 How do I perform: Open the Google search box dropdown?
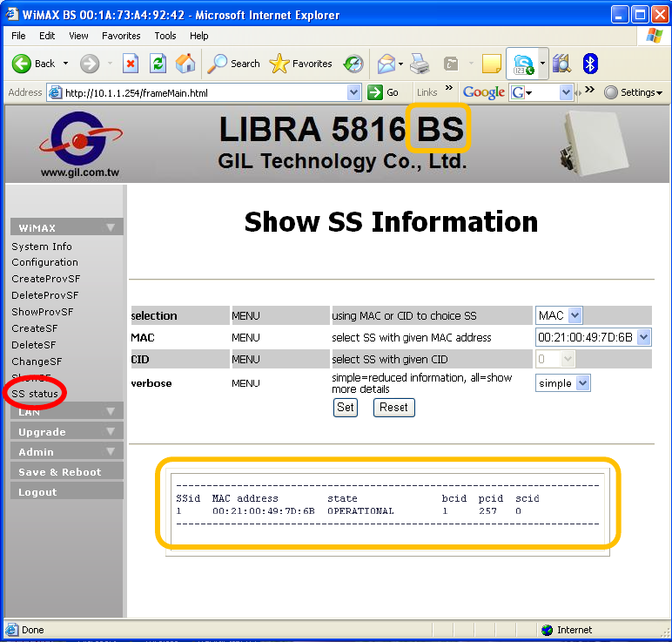point(566,92)
